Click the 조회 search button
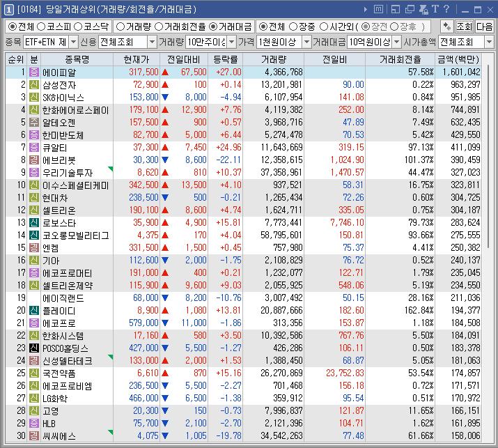Image resolution: width=498 pixels, height=448 pixels. tap(465, 26)
